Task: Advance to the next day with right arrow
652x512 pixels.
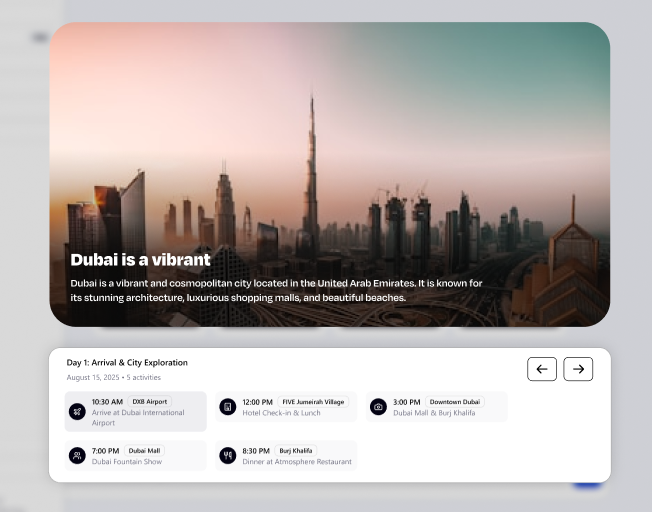Action: [578, 369]
